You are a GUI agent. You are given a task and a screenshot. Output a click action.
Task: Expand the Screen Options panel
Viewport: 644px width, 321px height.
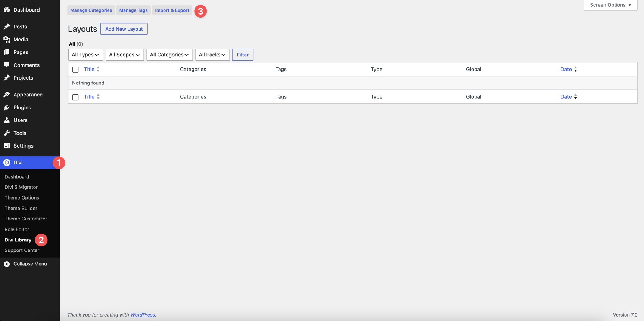[x=610, y=5]
